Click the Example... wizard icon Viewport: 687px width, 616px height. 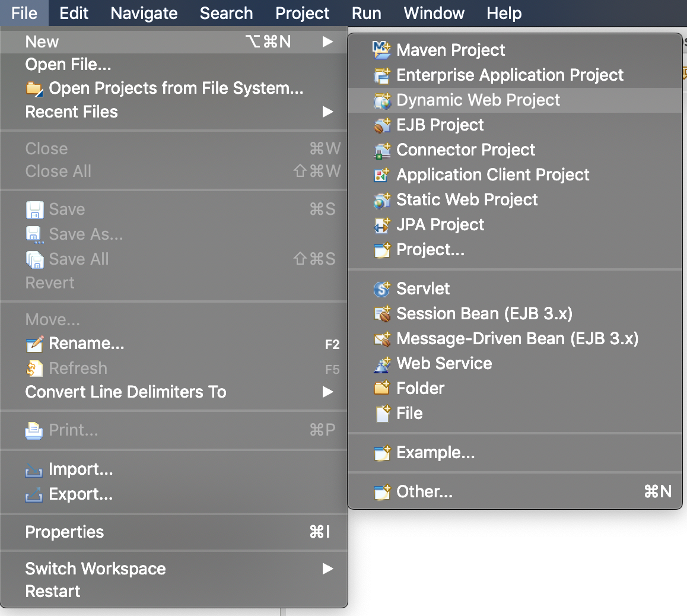(x=381, y=453)
